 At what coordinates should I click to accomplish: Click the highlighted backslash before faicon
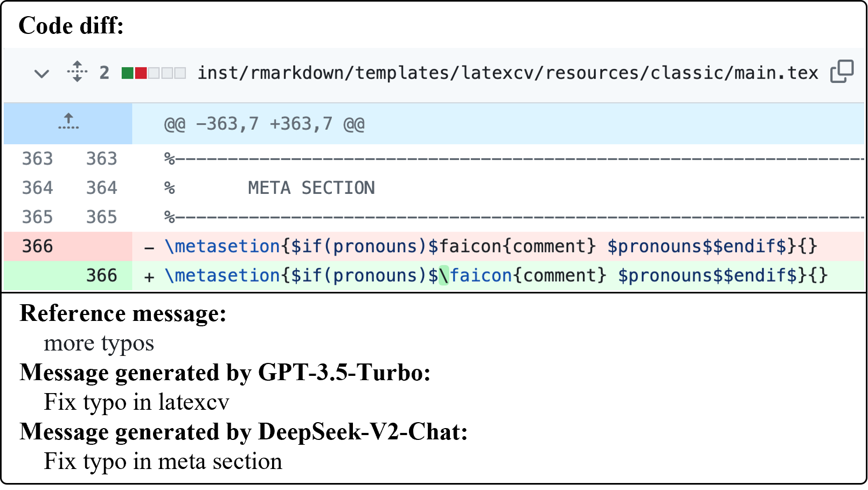[x=443, y=276]
